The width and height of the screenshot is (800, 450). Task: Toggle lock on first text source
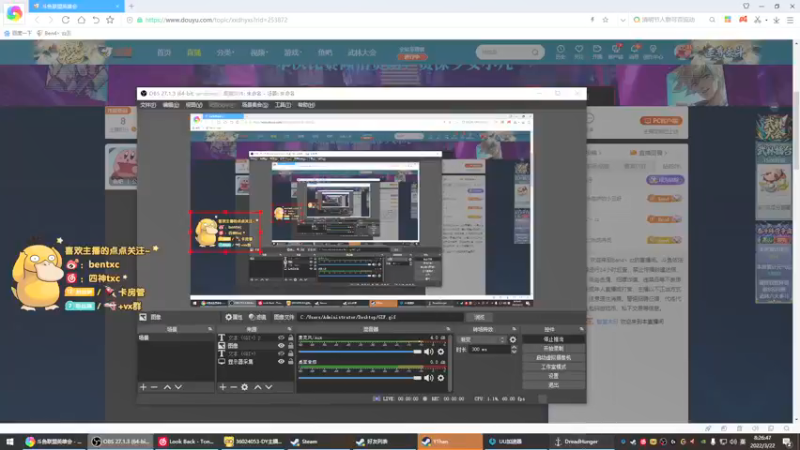pyautogui.click(x=290, y=338)
